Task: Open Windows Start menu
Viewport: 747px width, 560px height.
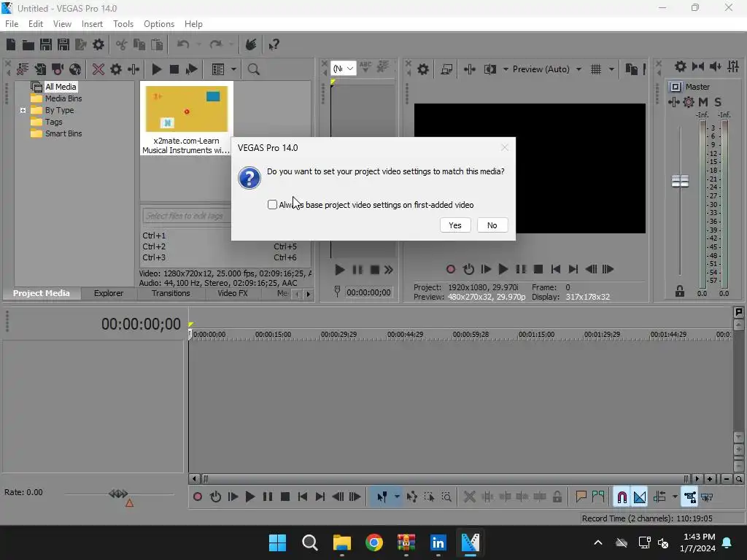Action: coord(277,542)
